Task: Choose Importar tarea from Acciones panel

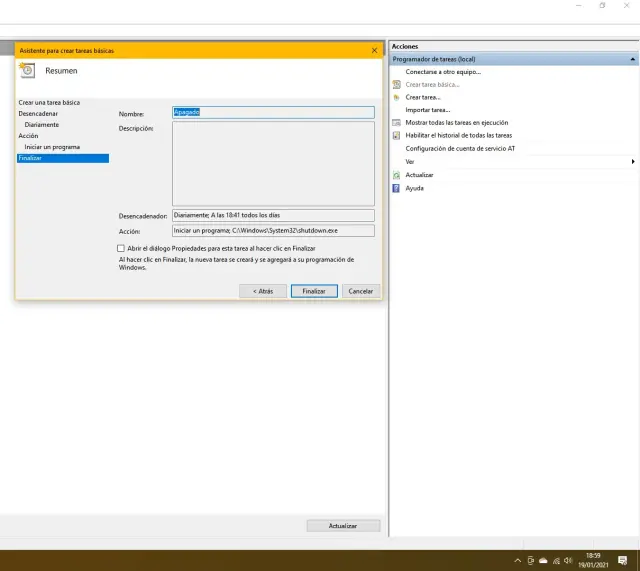Action: click(x=428, y=110)
